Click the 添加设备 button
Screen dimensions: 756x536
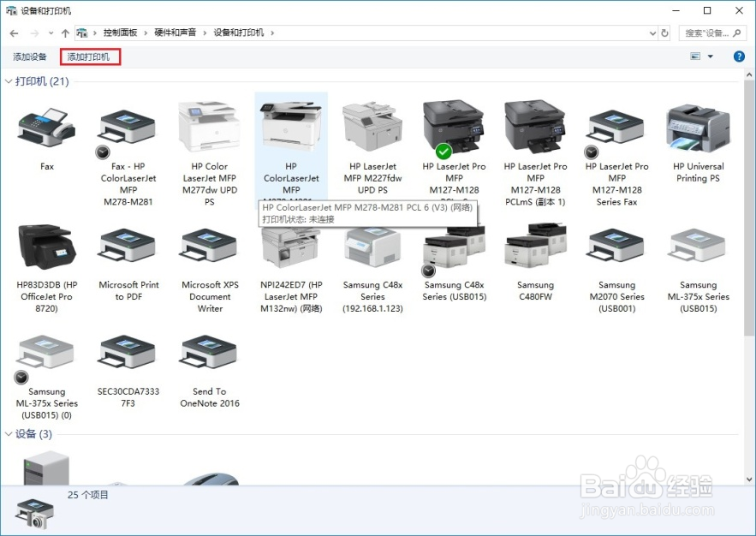click(31, 57)
